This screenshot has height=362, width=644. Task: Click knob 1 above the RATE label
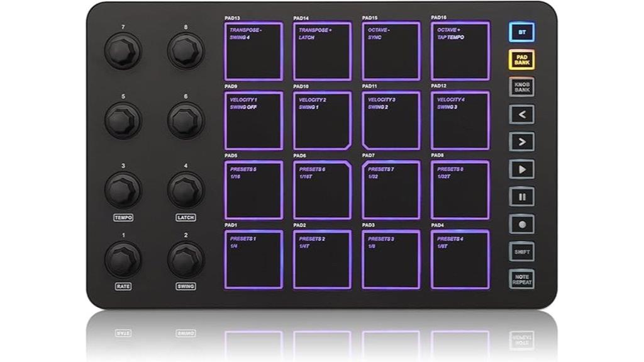[123, 259]
